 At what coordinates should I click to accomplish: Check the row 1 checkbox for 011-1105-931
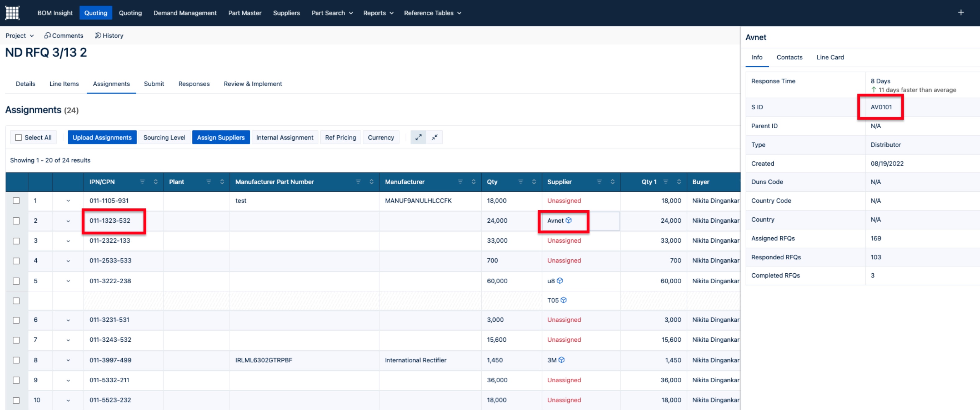coord(16,200)
